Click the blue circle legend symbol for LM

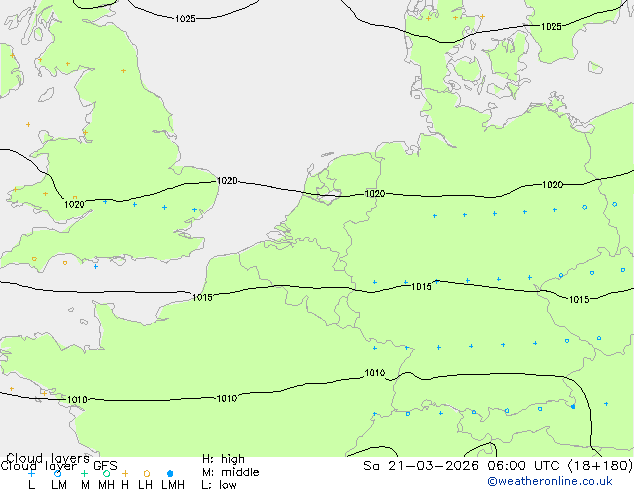(57, 473)
